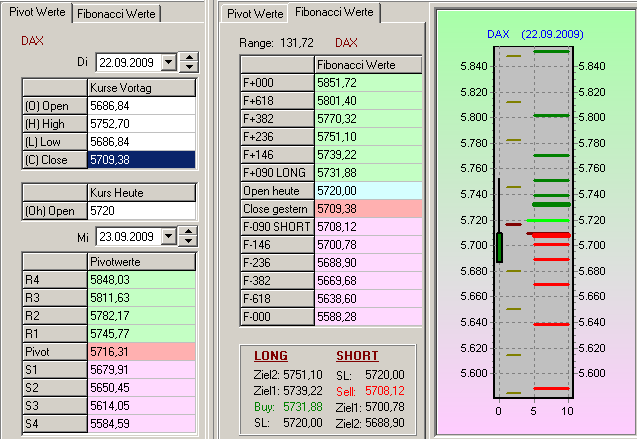Image resolution: width=637 pixels, height=439 pixels.
Task: Select S4 pivot value 5584,59
Action: pos(141,424)
